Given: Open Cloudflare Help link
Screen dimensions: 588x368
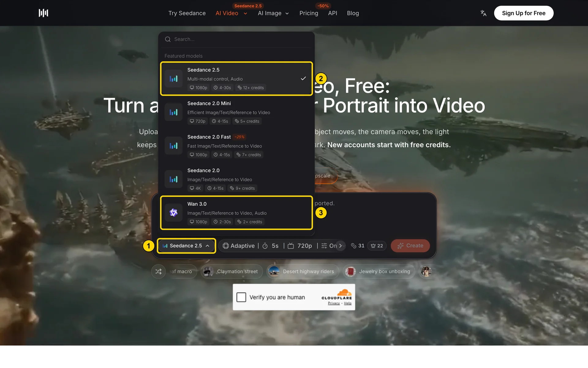Looking at the screenshot, I should pyautogui.click(x=348, y=303).
